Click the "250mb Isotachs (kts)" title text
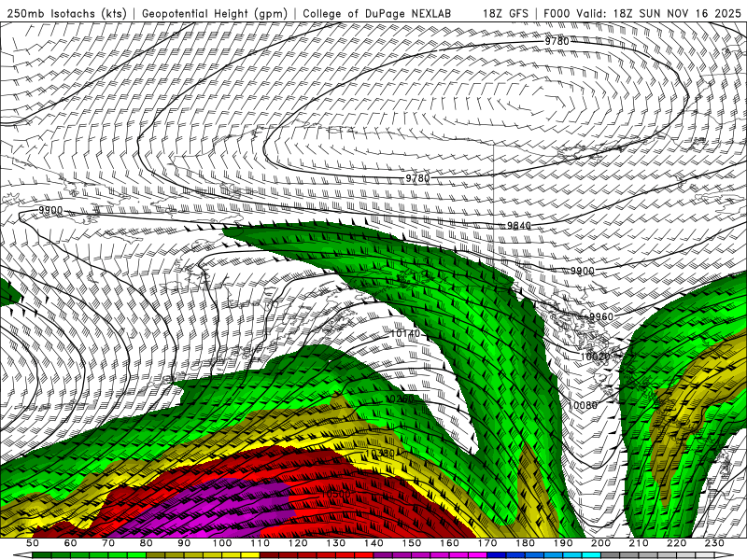Image resolution: width=747 pixels, height=560 pixels. point(66,14)
